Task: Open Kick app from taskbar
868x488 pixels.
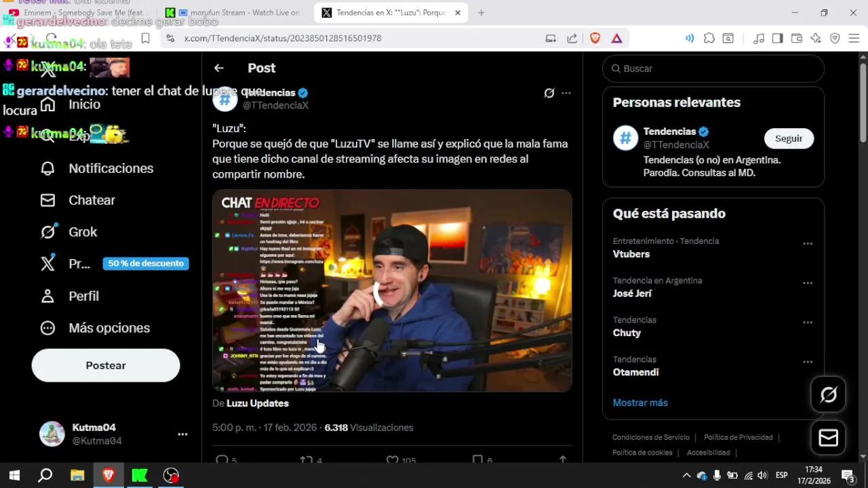Action: coord(140,476)
